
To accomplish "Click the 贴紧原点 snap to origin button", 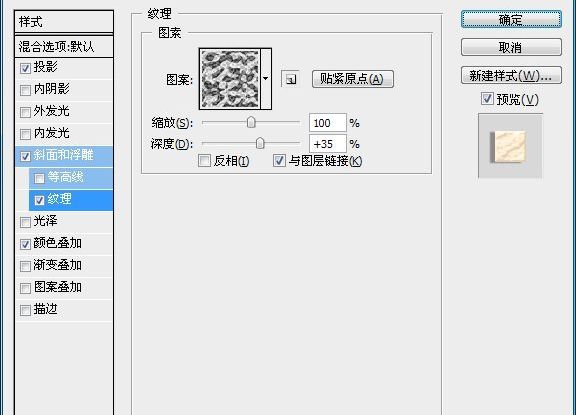I will (353, 79).
